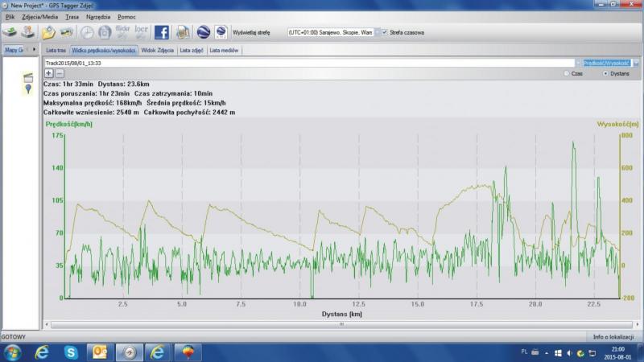Image resolution: width=644 pixels, height=362 pixels.
Task: Click the zoom in plus button
Action: pyautogui.click(x=48, y=73)
